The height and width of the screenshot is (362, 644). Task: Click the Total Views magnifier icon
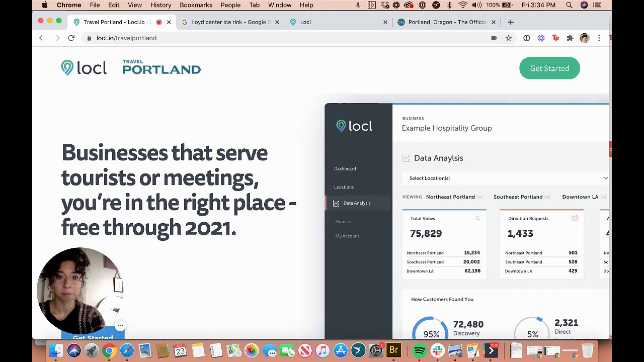pyautogui.click(x=477, y=219)
